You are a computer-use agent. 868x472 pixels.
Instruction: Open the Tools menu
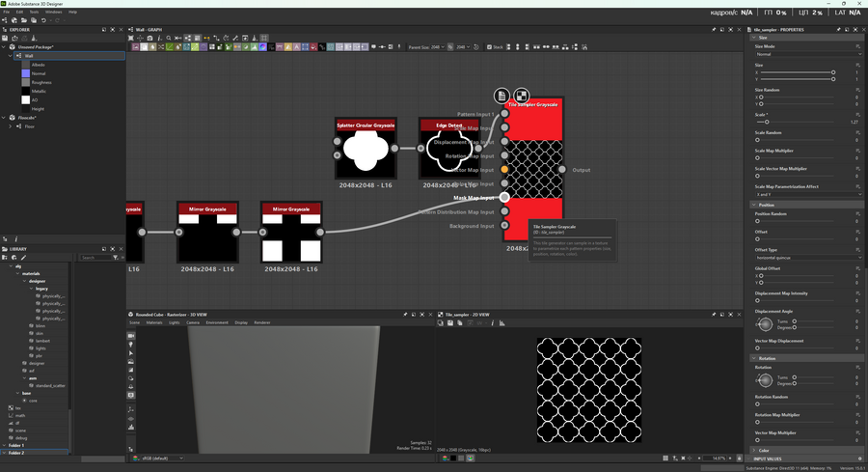(32, 12)
